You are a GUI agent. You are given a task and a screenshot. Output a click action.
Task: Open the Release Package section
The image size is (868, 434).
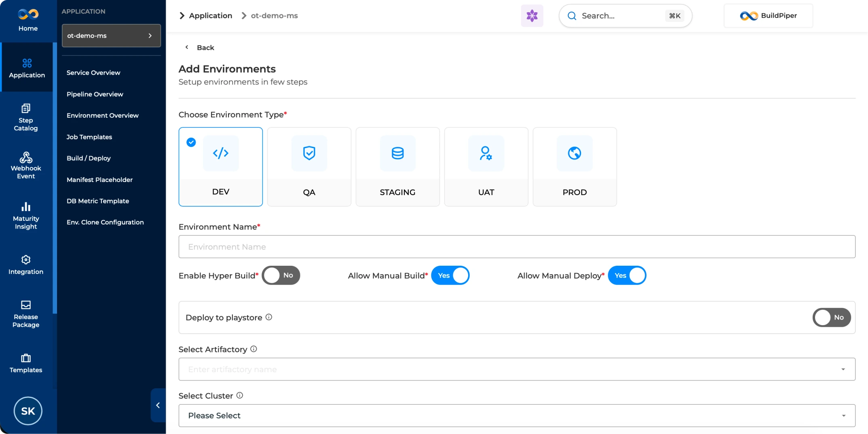(26, 314)
